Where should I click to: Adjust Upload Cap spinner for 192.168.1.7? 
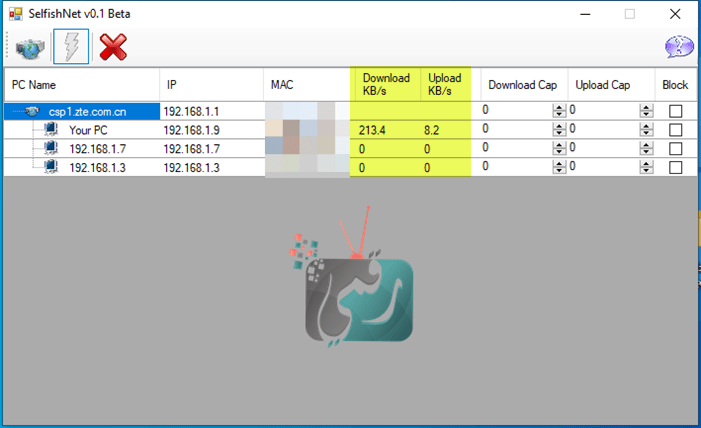(646, 148)
